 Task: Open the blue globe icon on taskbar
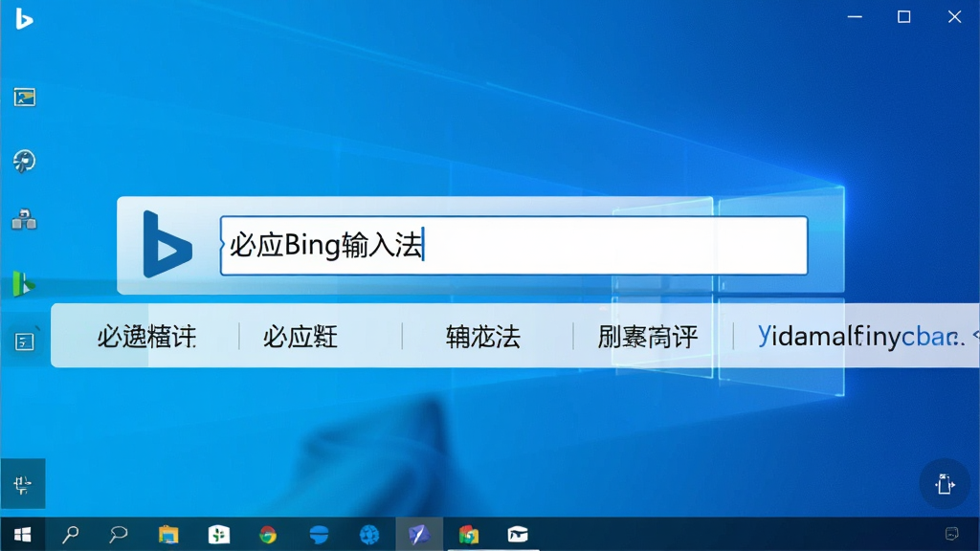click(x=369, y=535)
